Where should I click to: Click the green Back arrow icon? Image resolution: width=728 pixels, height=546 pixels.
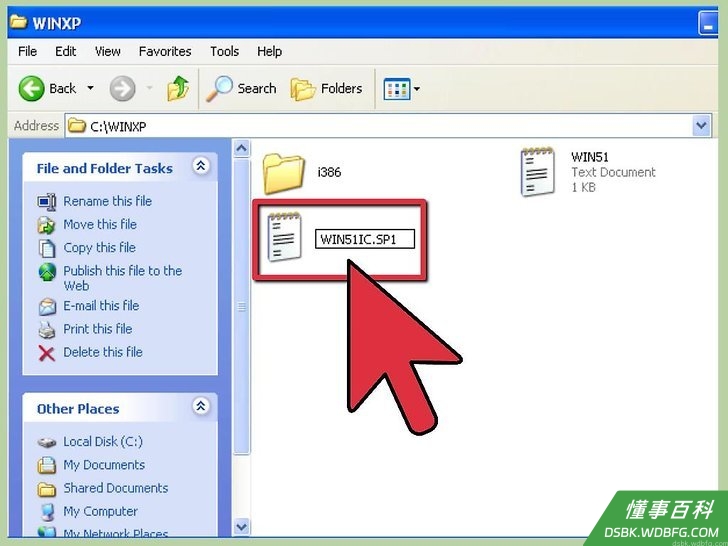click(x=32, y=88)
